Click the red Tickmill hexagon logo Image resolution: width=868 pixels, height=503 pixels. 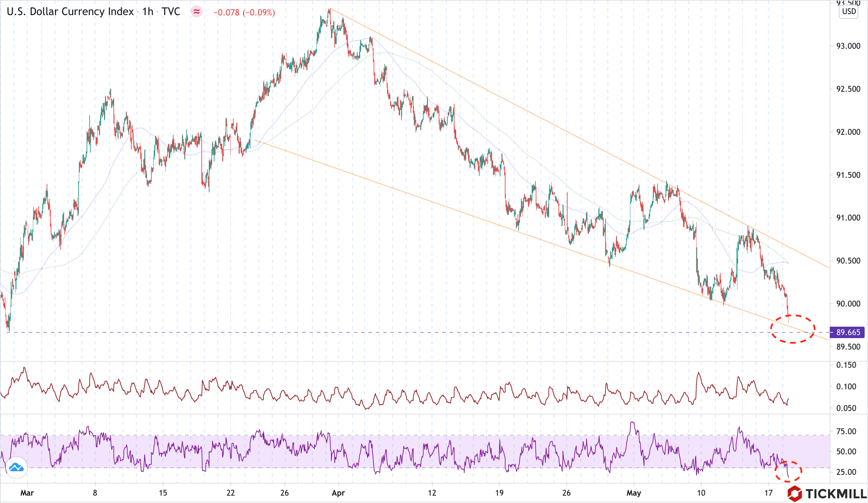pyautogui.click(x=795, y=494)
